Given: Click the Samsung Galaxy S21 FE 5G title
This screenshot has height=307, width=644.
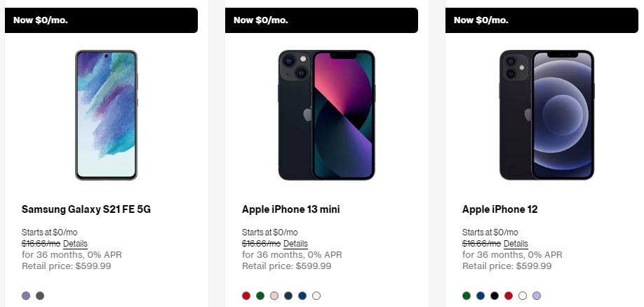Looking at the screenshot, I should 86,209.
